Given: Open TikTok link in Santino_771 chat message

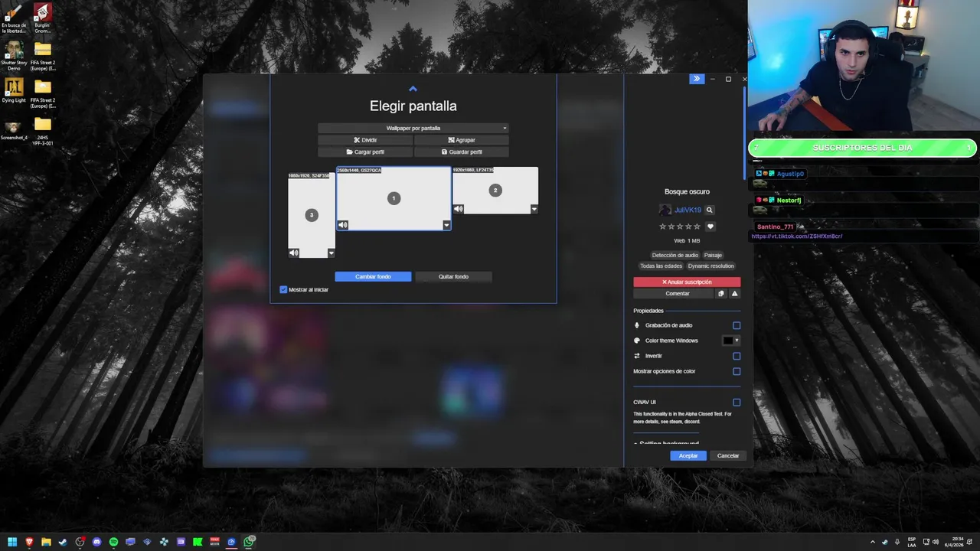Looking at the screenshot, I should tap(797, 236).
